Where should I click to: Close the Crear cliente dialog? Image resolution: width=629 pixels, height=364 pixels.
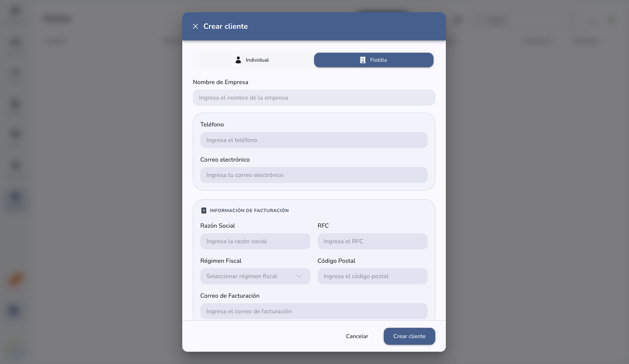pyautogui.click(x=195, y=26)
